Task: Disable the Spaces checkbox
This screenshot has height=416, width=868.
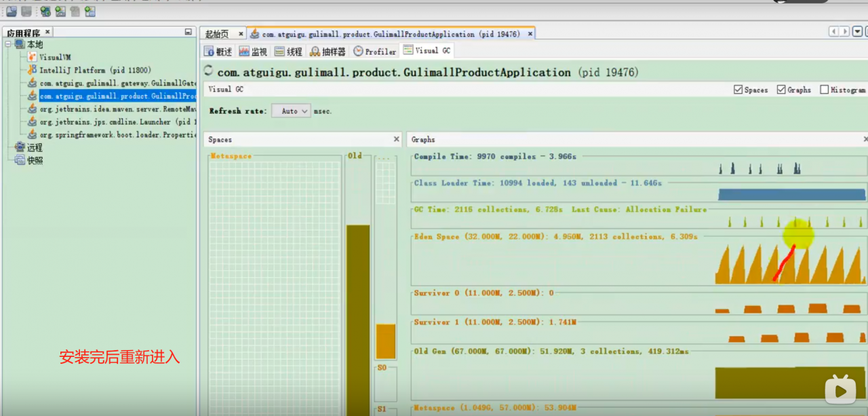Action: tap(738, 90)
